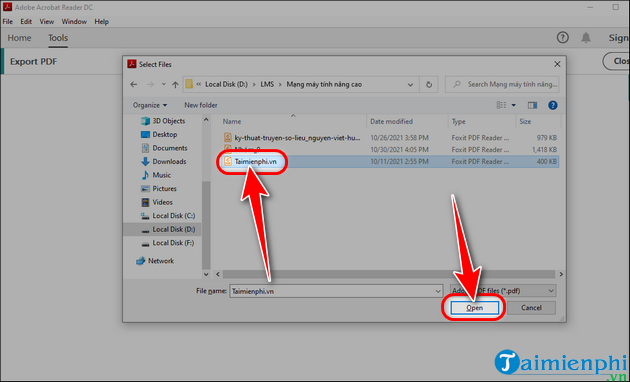Open the recent locations dropdown arrow

tap(164, 84)
